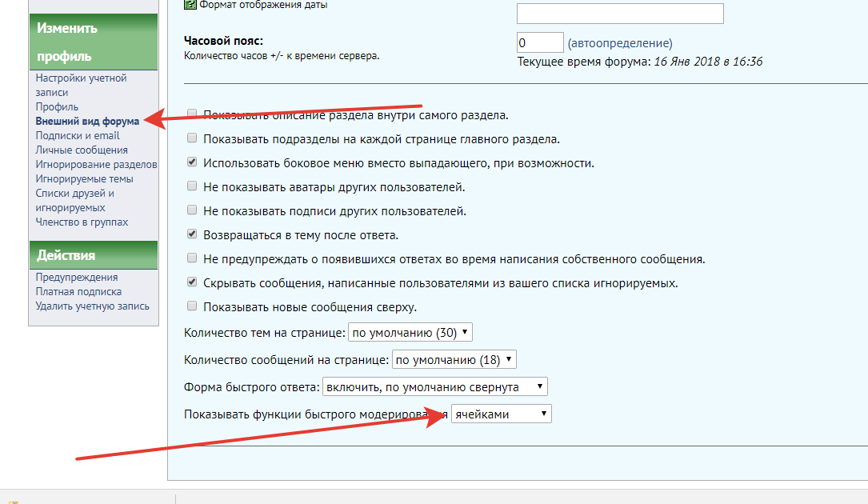The width and height of the screenshot is (868, 504).
Task: Open "Количество тем на странице" dropdown
Action: click(x=411, y=332)
